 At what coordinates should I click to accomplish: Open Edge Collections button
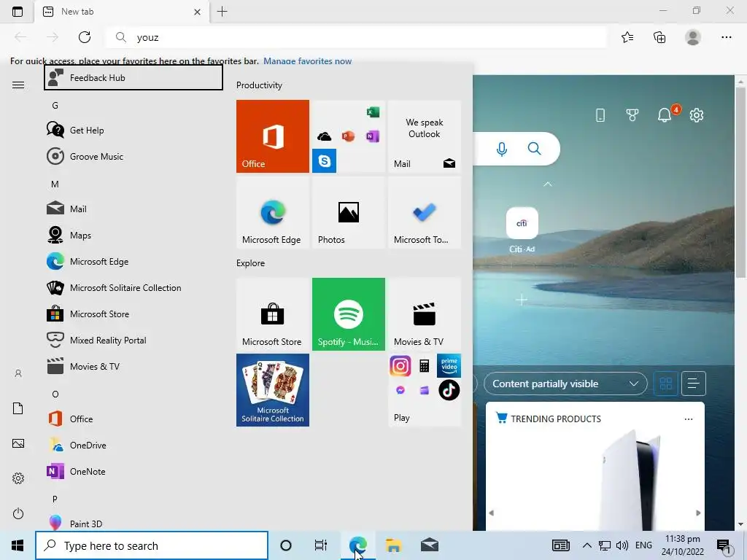[659, 37]
